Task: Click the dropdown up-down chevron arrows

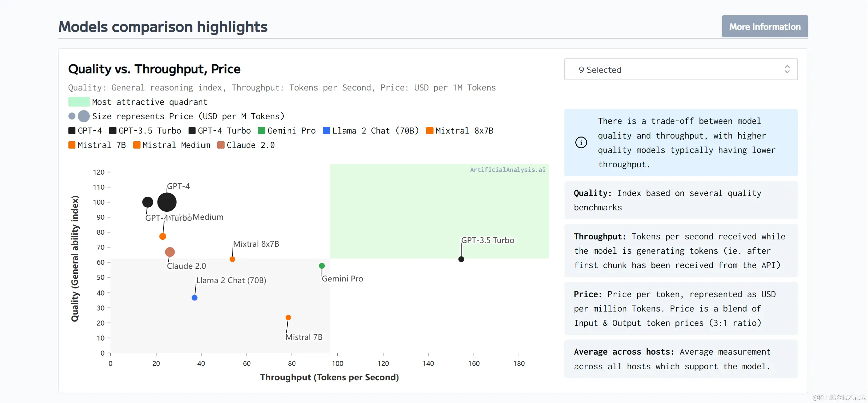Action: [x=787, y=69]
